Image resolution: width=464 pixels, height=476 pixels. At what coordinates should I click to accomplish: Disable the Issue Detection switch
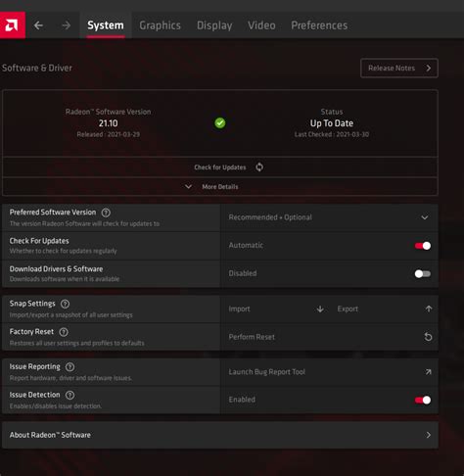coord(423,400)
